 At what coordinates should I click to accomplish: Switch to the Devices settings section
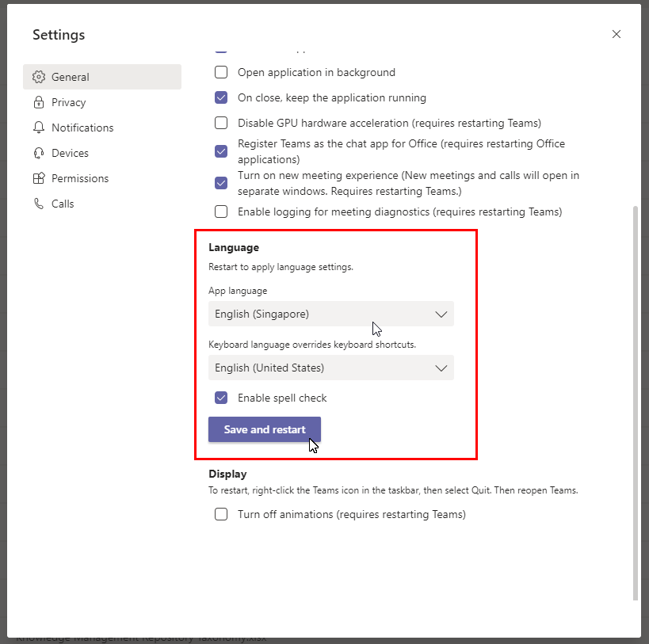(x=101, y=153)
